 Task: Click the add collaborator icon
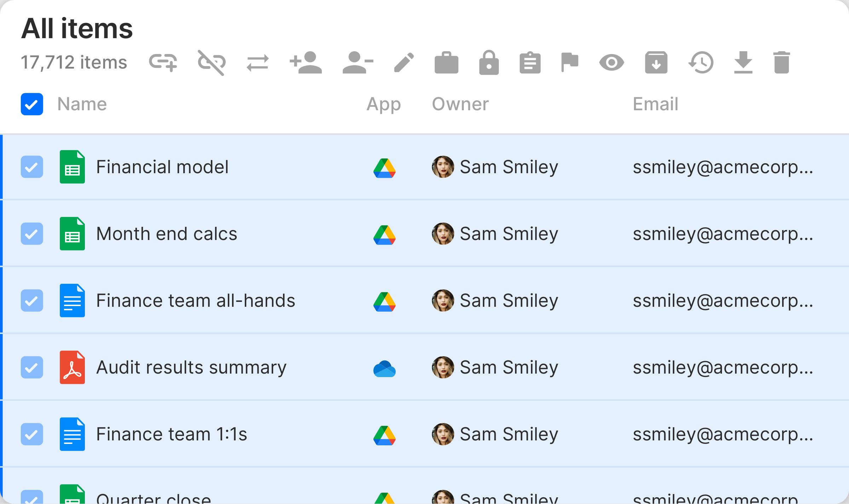(x=306, y=63)
